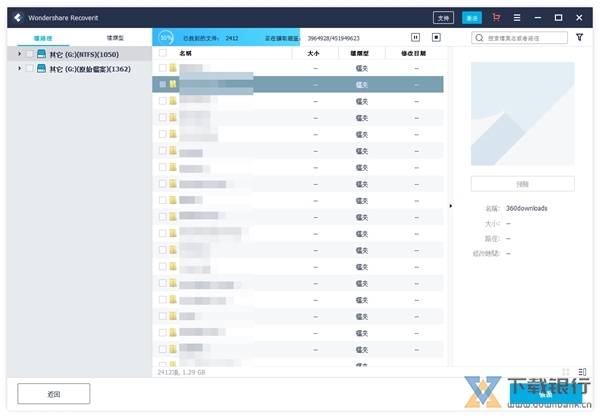The image size is (600, 417).
Task: Open the filter funnel icon
Action: [x=579, y=37]
